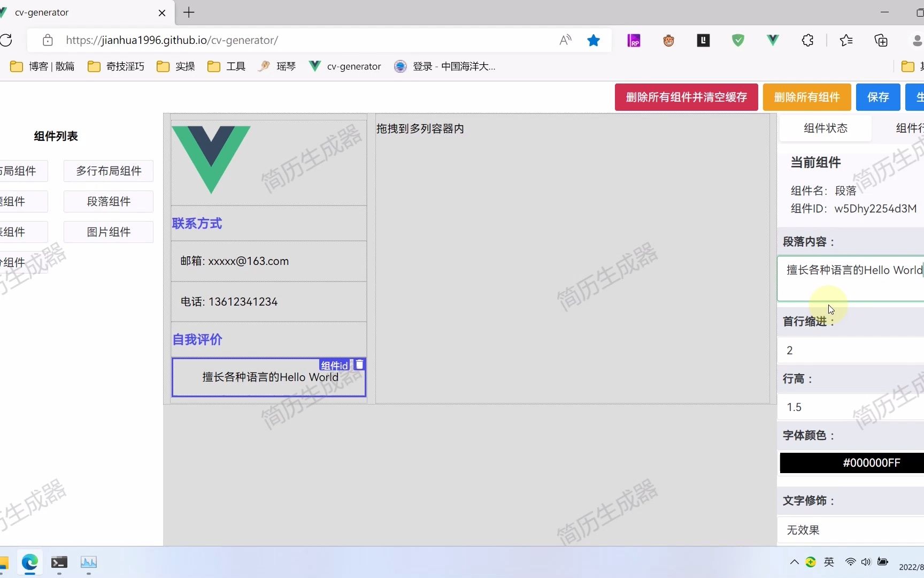Click the blue favorites star icon
This screenshot has width=924, height=578.
pos(594,40)
